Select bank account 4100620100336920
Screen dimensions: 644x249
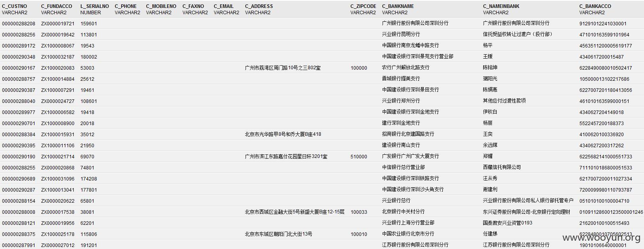[x=602, y=135]
